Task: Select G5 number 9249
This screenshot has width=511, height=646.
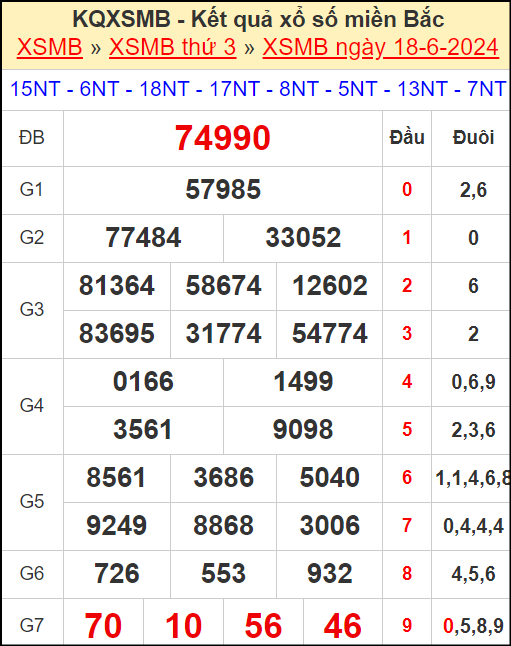Action: 117,525
